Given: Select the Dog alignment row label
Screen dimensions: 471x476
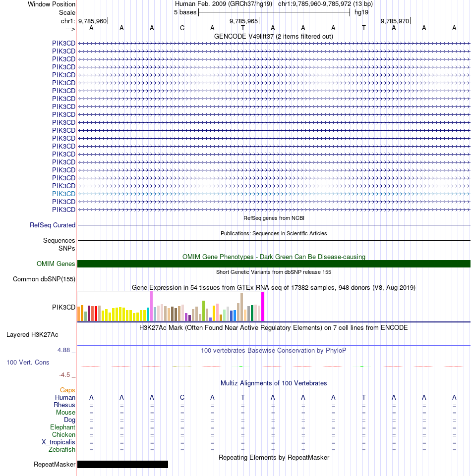Looking at the screenshot, I should pyautogui.click(x=69, y=420).
